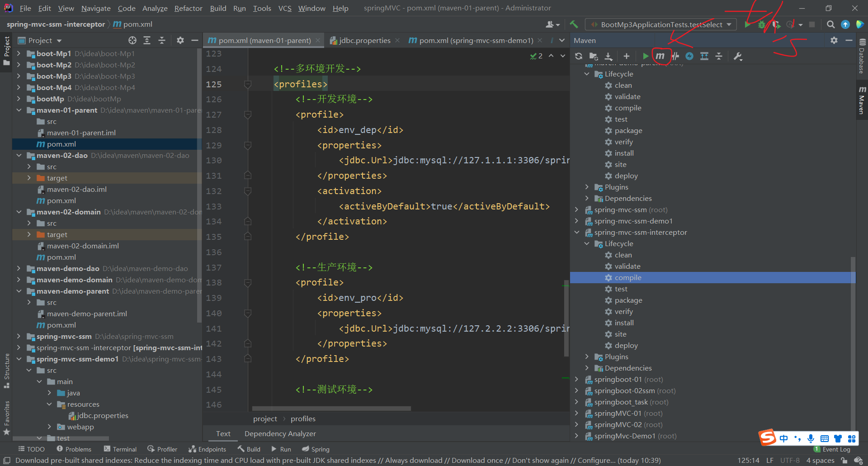Click Toggle Offline Mode in Maven toolbar
The image size is (868, 466).
675,56
